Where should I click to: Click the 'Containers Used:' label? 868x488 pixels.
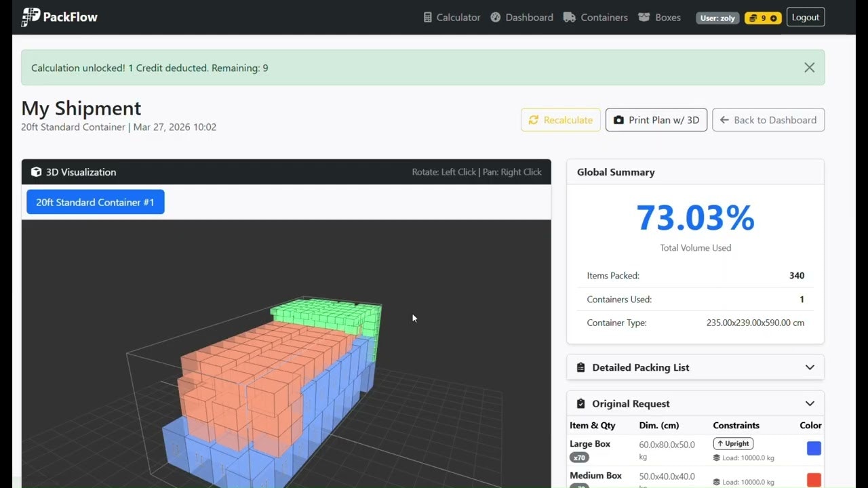click(619, 300)
